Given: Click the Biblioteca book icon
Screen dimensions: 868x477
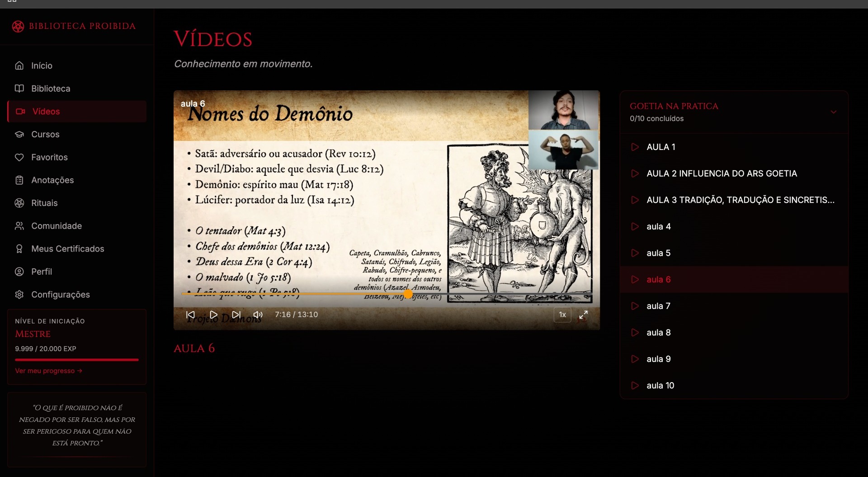Looking at the screenshot, I should tap(19, 89).
